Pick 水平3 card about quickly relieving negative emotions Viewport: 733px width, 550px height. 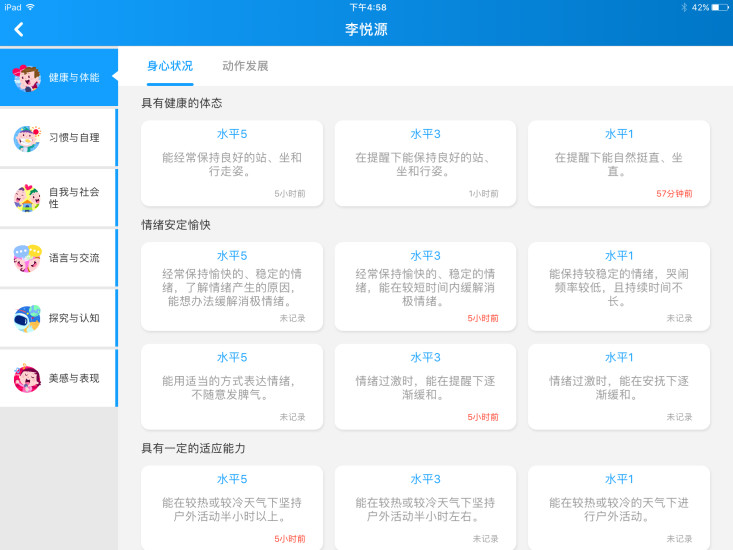tap(425, 286)
